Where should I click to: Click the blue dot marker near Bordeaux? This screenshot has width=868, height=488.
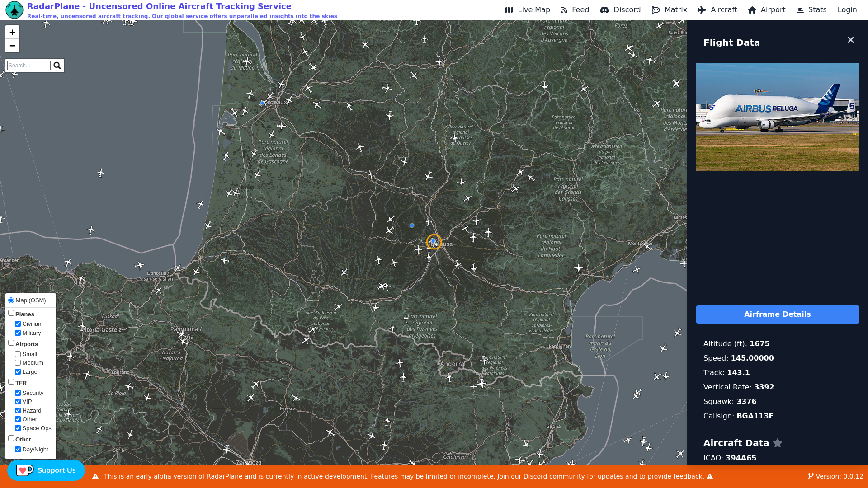tap(262, 103)
